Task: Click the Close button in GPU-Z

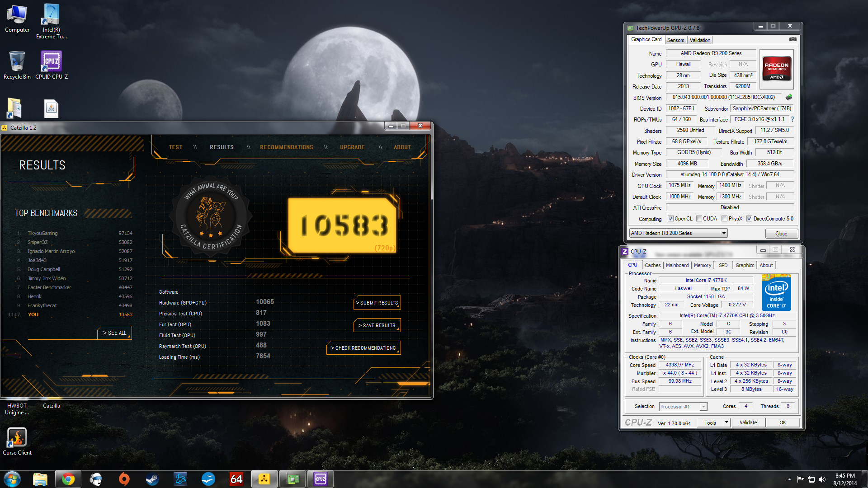Action: point(781,234)
